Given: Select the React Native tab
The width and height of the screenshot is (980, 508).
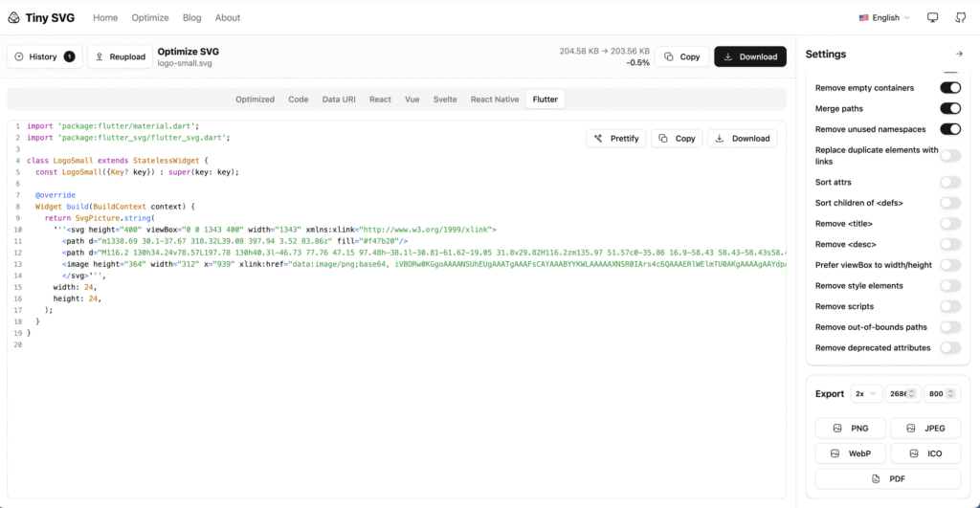Looking at the screenshot, I should [x=494, y=99].
